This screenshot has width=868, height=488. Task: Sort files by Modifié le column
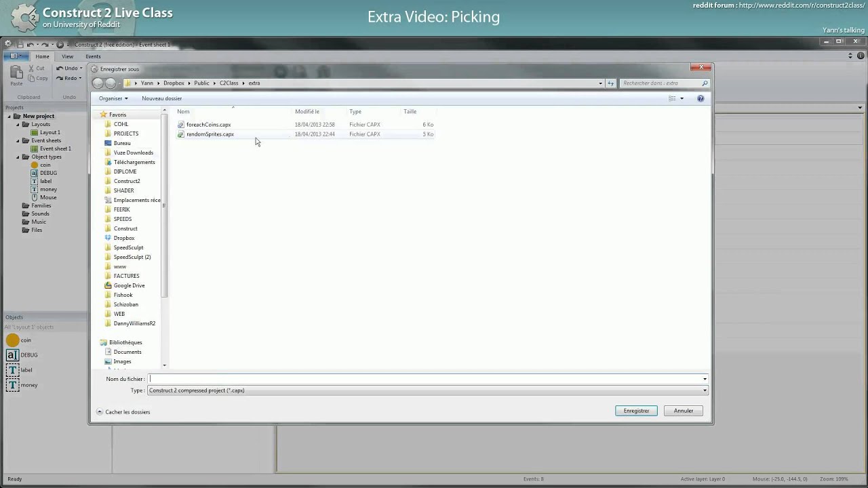coord(307,111)
